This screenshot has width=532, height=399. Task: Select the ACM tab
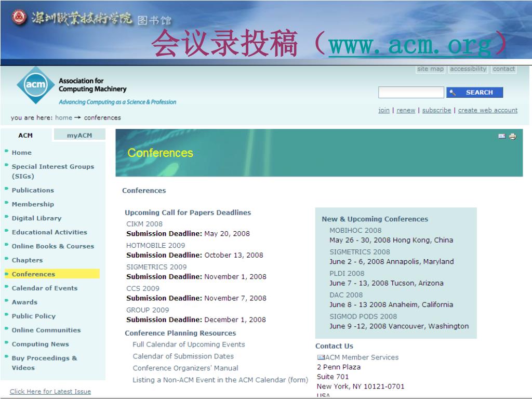click(25, 135)
